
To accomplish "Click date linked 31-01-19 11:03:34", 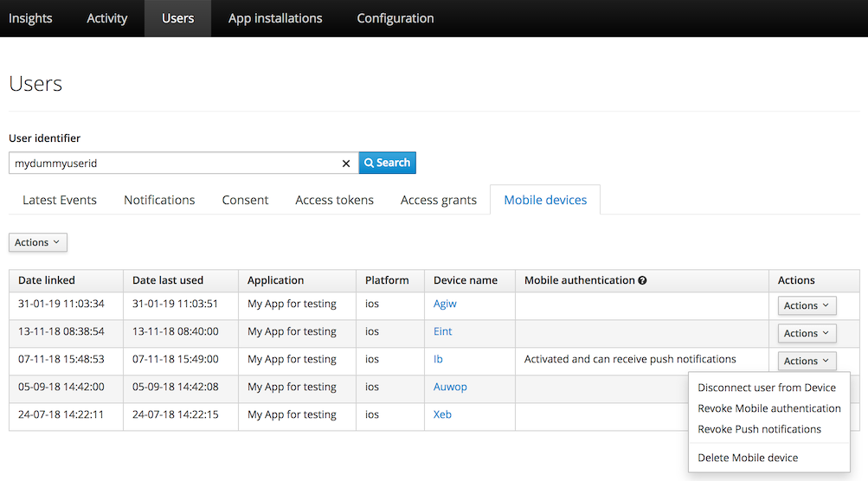I will (x=61, y=304).
